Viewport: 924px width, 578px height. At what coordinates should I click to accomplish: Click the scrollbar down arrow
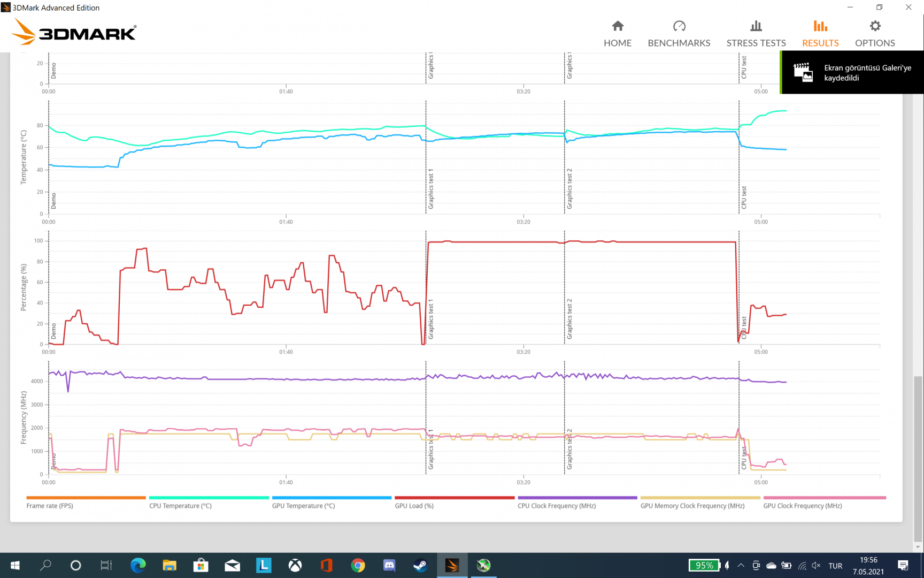[918, 547]
